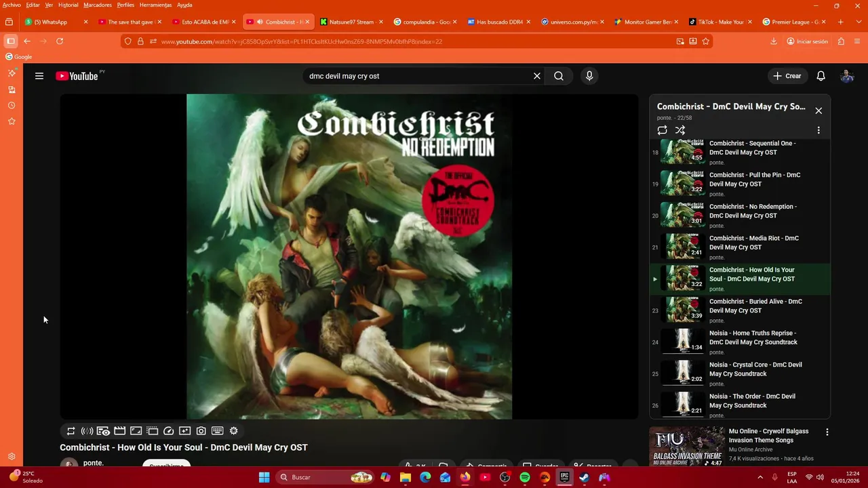
Task: Open the Marcadores menu
Action: pyautogui.click(x=98, y=5)
